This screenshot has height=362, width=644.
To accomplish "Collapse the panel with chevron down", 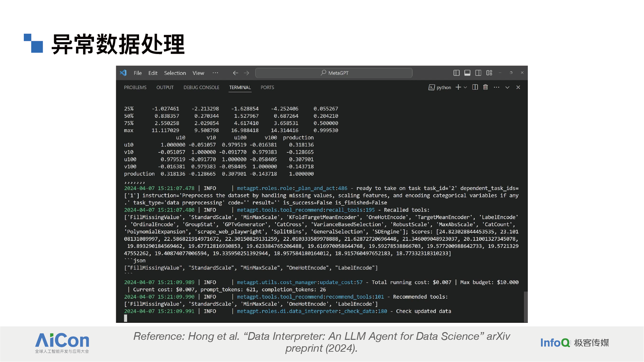I will (507, 87).
